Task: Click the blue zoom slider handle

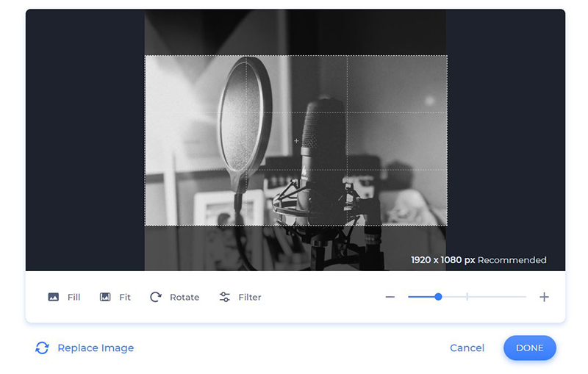Action: click(438, 297)
